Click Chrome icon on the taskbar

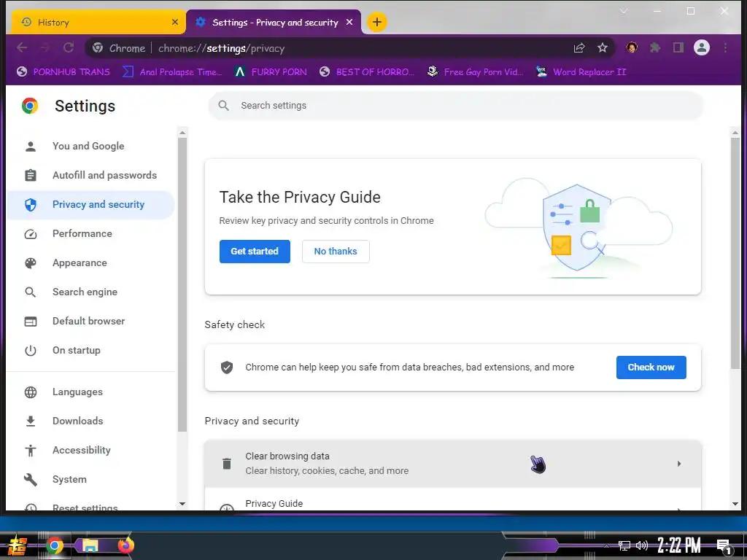[54, 545]
